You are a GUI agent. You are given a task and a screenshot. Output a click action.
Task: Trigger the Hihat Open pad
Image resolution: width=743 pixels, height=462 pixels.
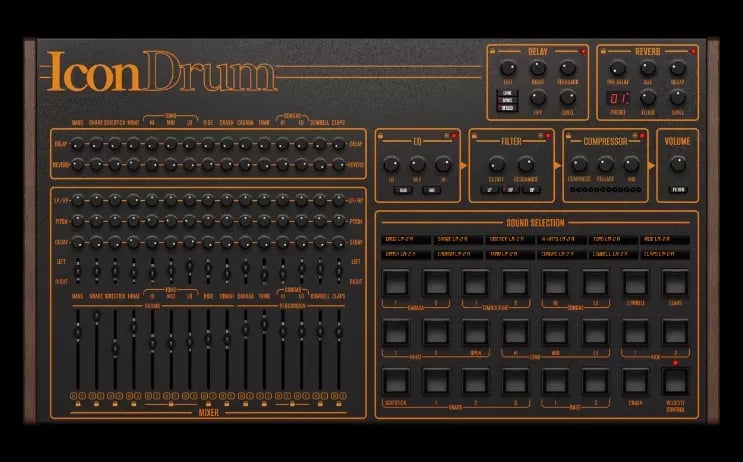pyautogui.click(x=476, y=332)
